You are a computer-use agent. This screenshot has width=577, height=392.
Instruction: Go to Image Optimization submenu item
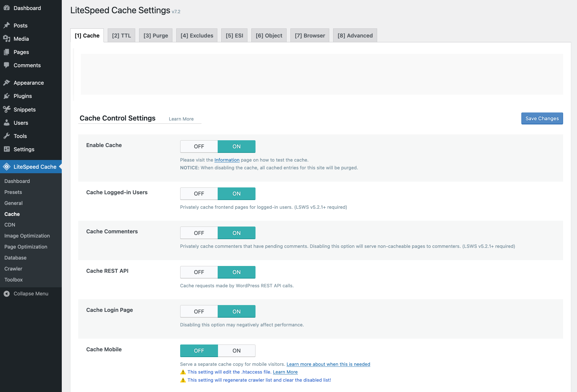pos(27,236)
